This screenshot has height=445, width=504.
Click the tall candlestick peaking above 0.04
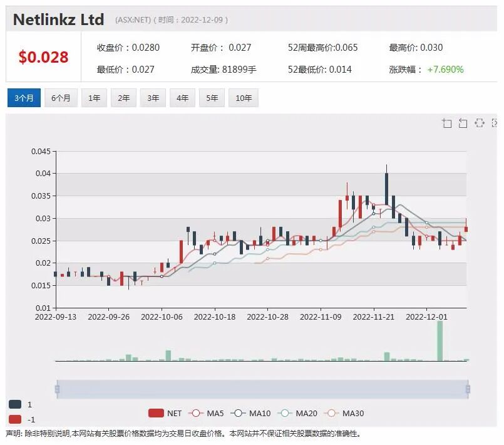(x=386, y=189)
